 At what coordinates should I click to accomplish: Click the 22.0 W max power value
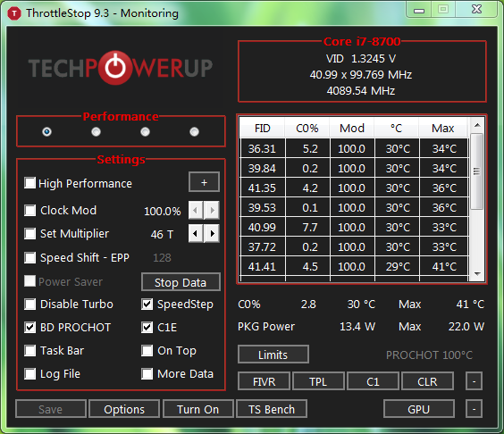(x=466, y=327)
